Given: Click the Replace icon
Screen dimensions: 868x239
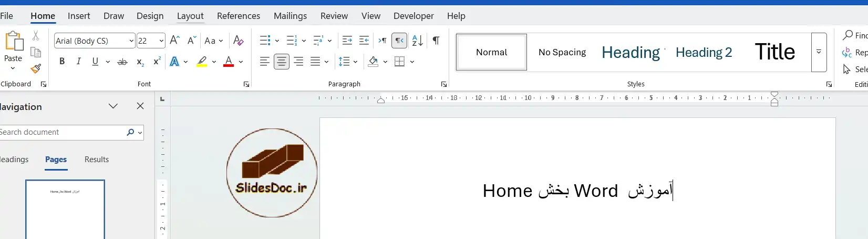Looking at the screenshot, I should point(847,53).
